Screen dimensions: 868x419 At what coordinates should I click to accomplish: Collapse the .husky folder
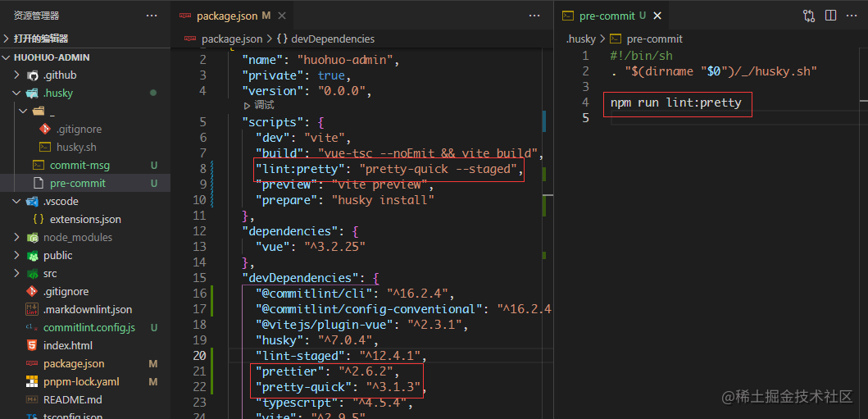tap(17, 93)
